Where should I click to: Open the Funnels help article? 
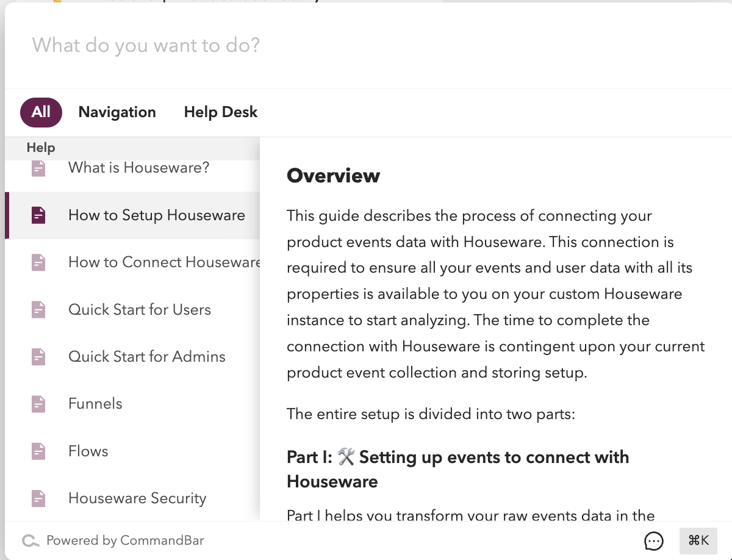point(95,404)
